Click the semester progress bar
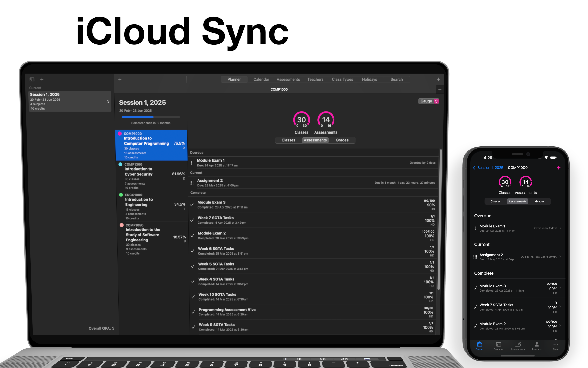This screenshot has height=368, width=588. click(151, 117)
